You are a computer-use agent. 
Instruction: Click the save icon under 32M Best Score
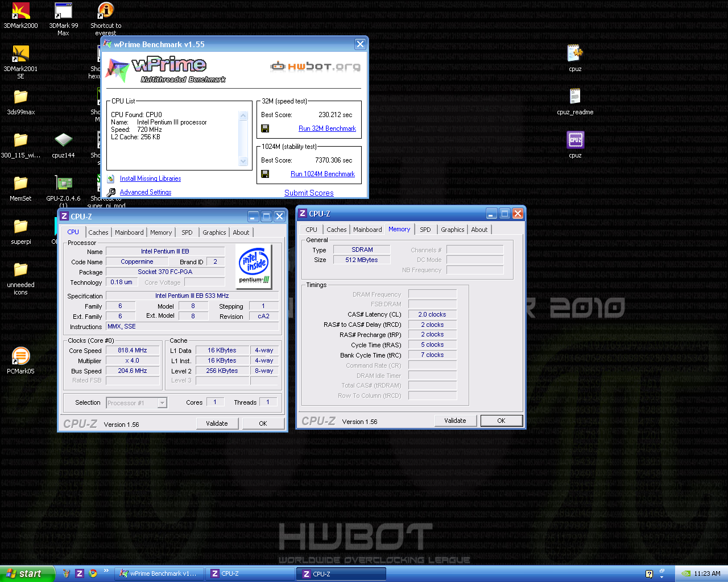click(x=265, y=128)
